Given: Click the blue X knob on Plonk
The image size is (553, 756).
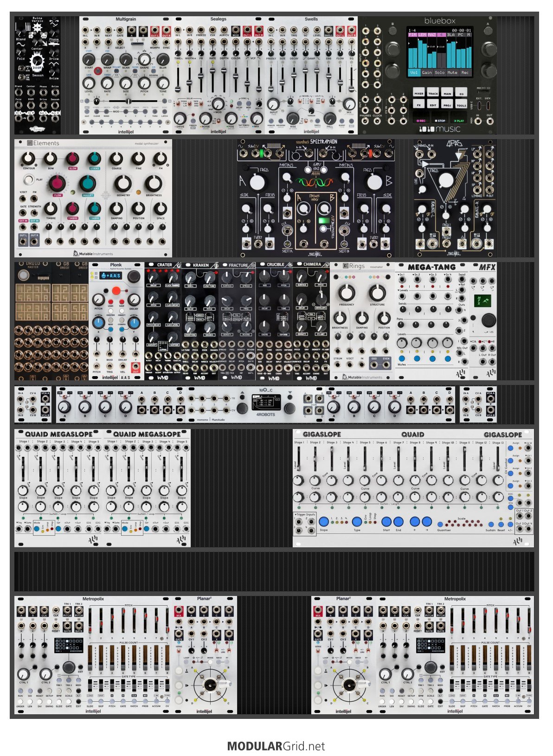Looking at the screenshot, I should click(99, 323).
